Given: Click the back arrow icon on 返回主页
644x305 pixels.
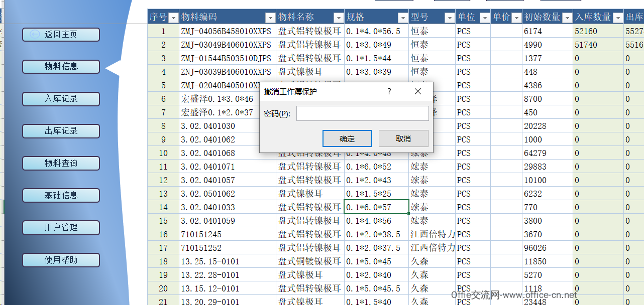Looking at the screenshot, I should coord(35,34).
